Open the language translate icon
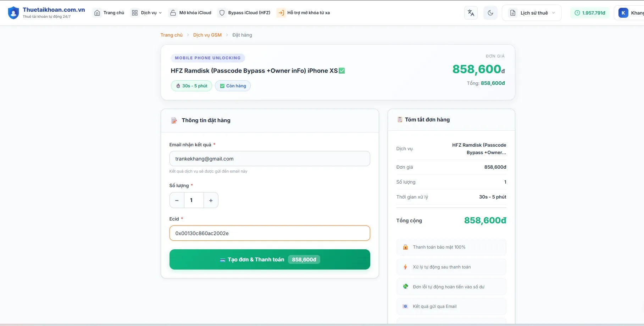 (x=471, y=13)
